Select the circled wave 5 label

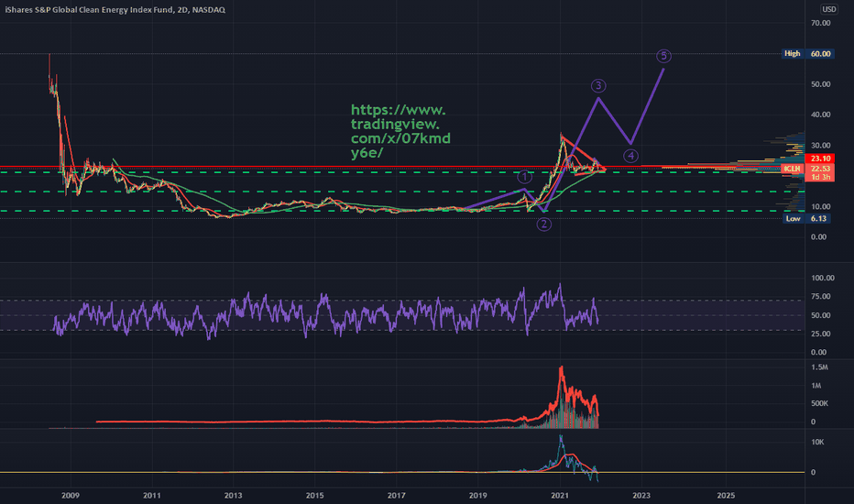click(x=663, y=56)
